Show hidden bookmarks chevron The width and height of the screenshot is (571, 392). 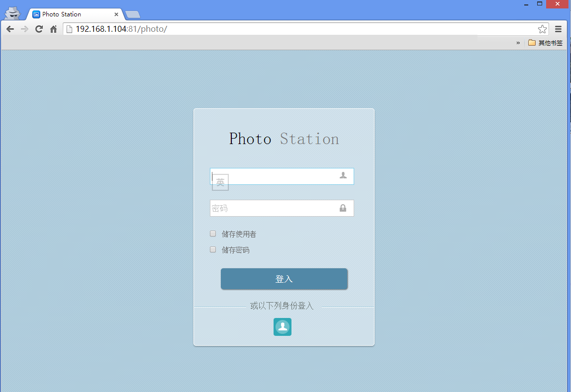518,43
